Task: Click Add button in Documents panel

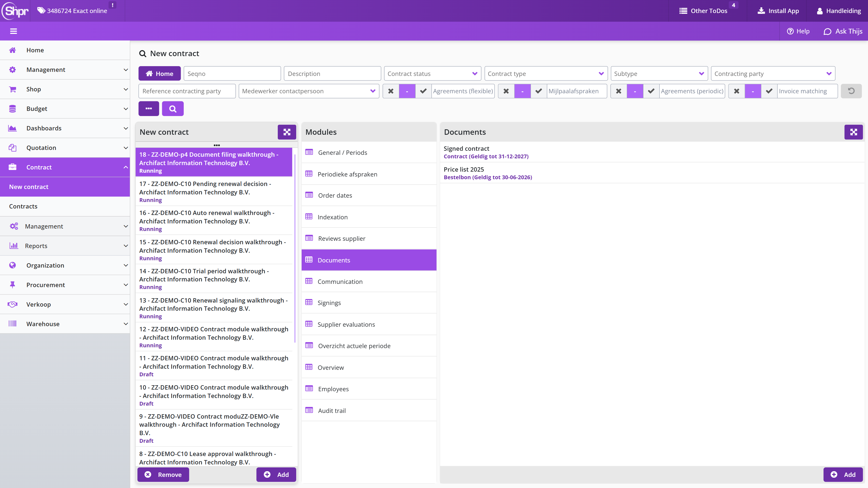Action: (x=843, y=474)
